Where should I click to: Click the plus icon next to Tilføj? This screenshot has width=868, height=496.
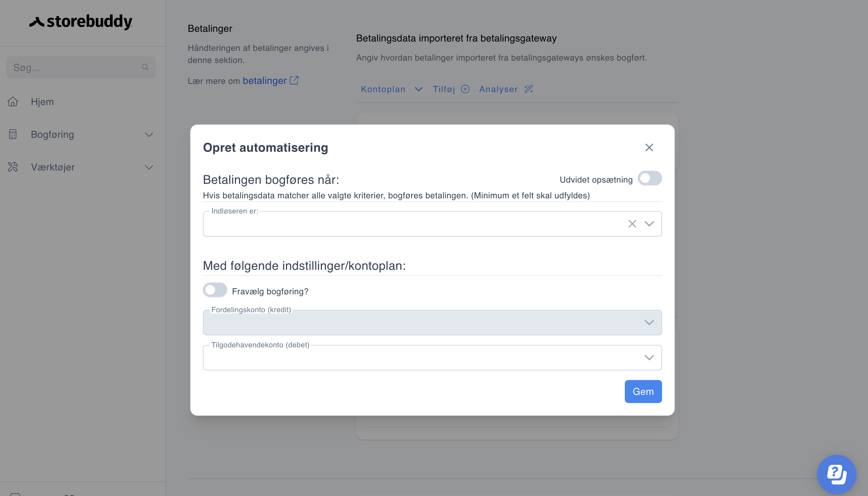pos(465,89)
